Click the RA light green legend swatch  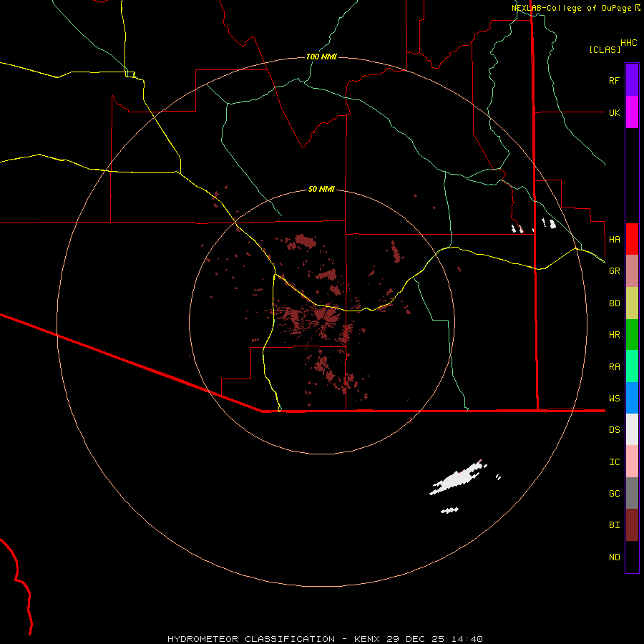(632, 366)
